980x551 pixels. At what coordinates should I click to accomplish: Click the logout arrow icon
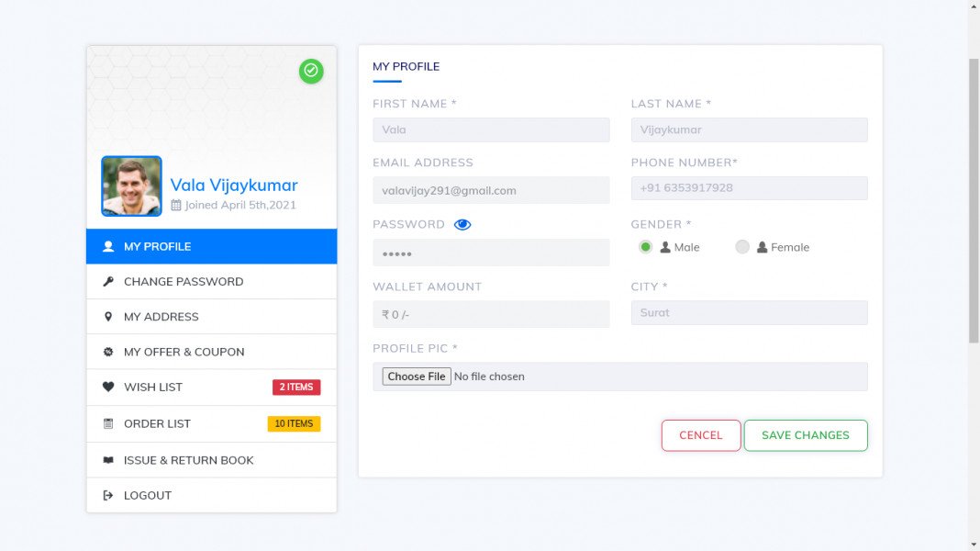coord(108,495)
